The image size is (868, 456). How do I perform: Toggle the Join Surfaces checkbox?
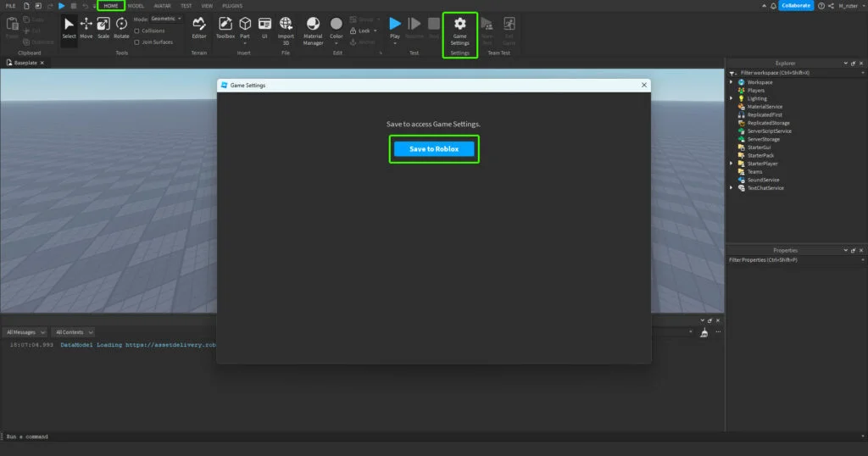pyautogui.click(x=137, y=42)
